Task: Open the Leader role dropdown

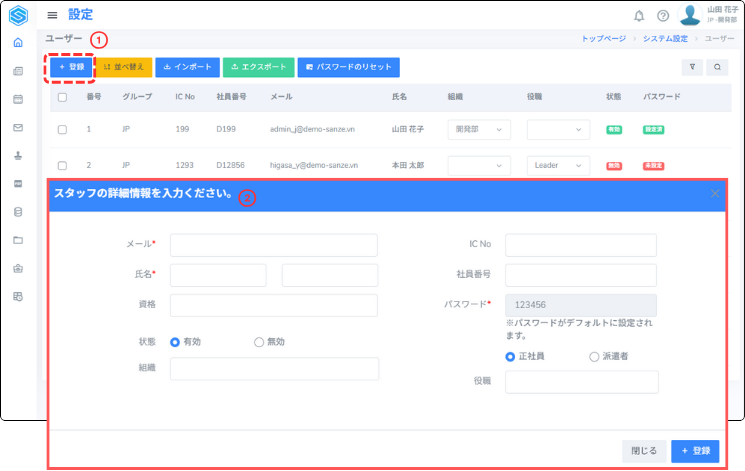Action: coord(558,165)
